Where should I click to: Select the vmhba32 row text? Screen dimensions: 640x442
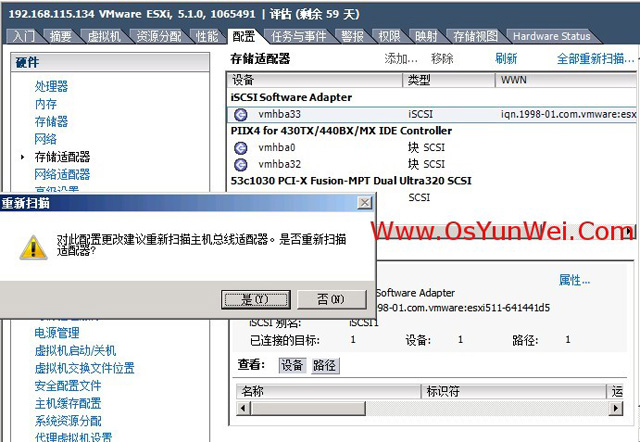pos(280,164)
